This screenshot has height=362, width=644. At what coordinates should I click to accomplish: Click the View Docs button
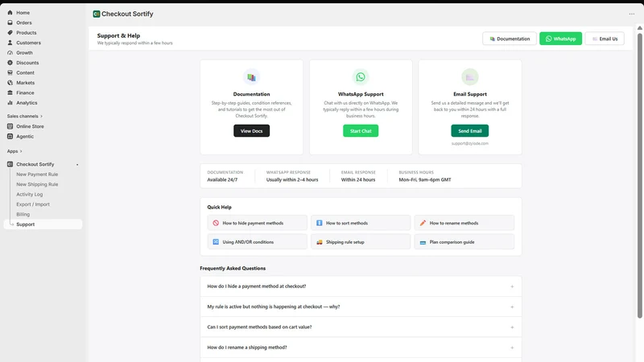[x=251, y=131]
